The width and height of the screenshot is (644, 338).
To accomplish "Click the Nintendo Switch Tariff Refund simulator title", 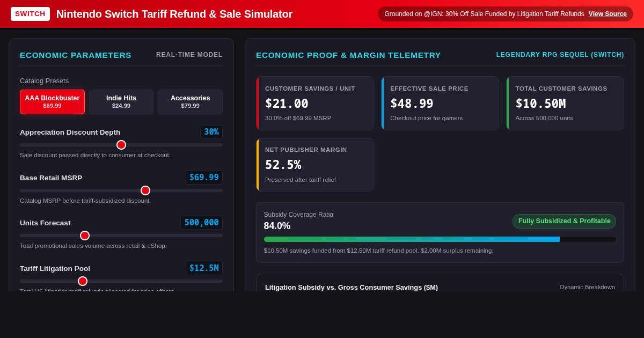I will point(174,14).
